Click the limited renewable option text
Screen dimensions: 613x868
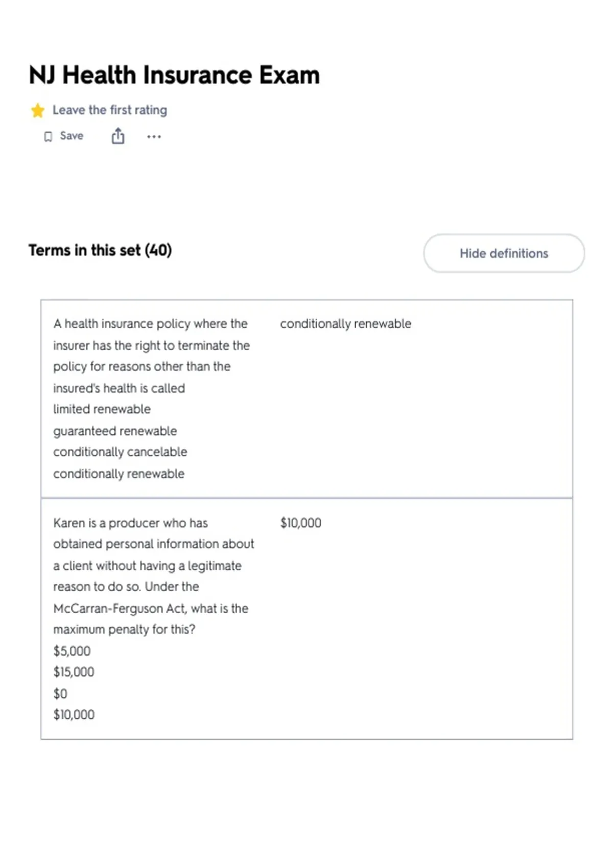point(102,409)
